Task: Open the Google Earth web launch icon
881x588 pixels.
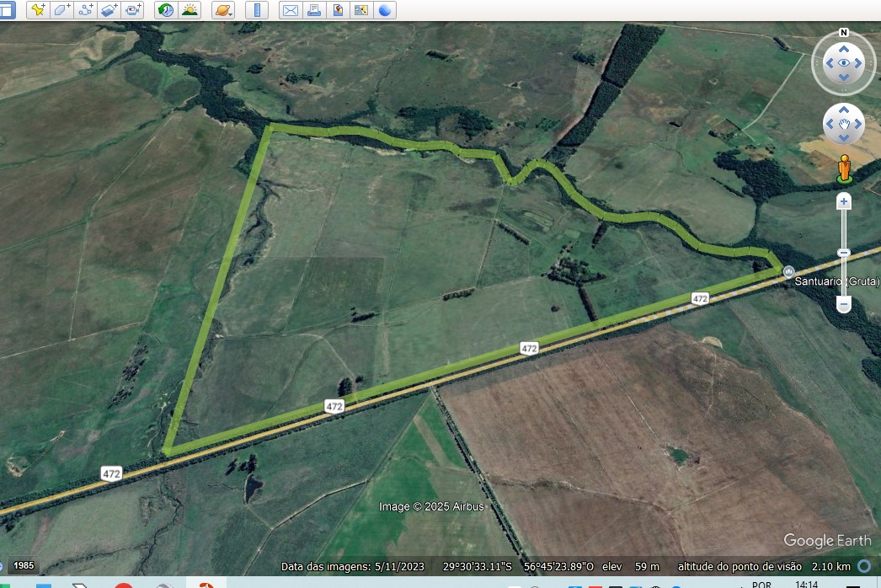Action: tap(385, 9)
